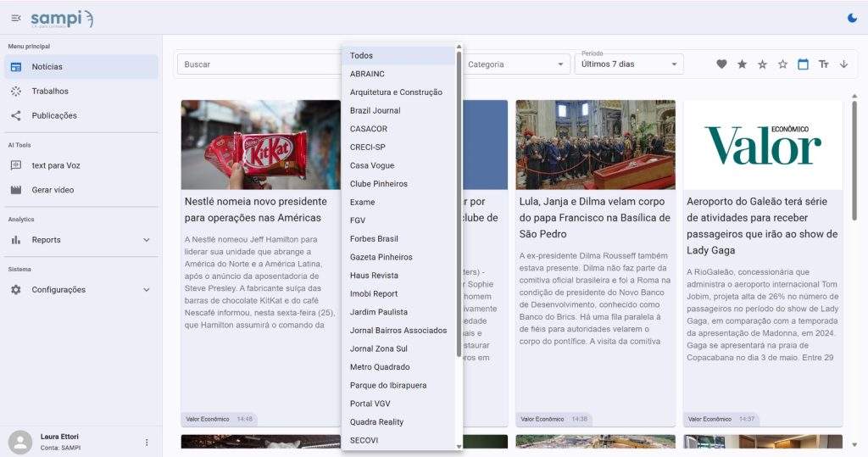Go to Publicações in the sidebar
The image size is (868, 457).
pos(54,115)
